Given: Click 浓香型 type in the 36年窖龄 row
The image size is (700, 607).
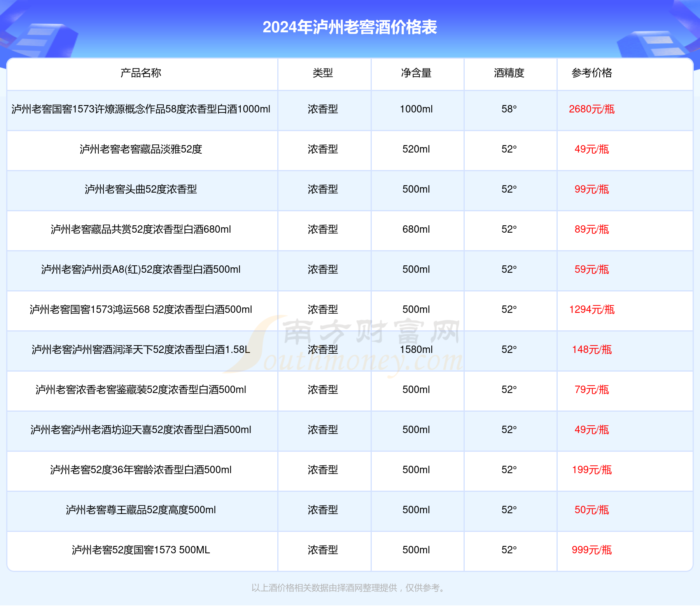Looking at the screenshot, I should pyautogui.click(x=323, y=470).
